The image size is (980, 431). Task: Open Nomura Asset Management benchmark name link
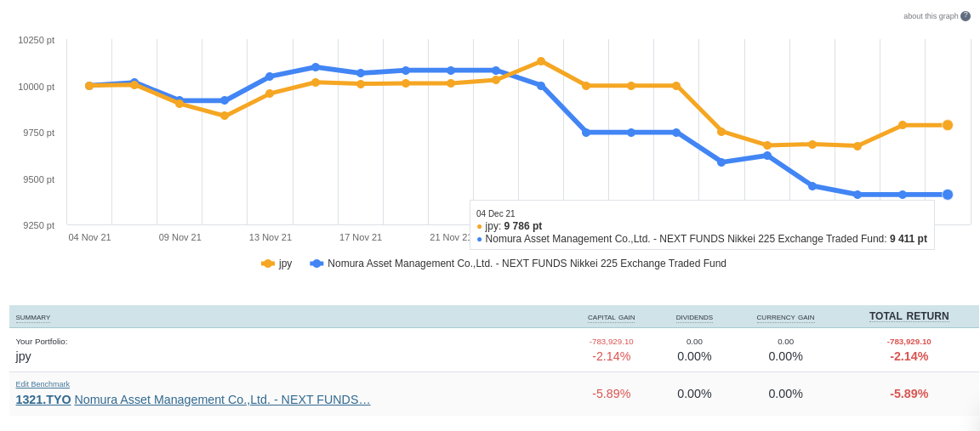pyautogui.click(x=222, y=400)
